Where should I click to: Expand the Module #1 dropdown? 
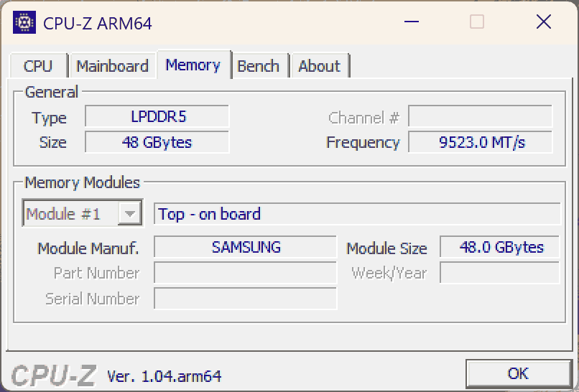(129, 214)
